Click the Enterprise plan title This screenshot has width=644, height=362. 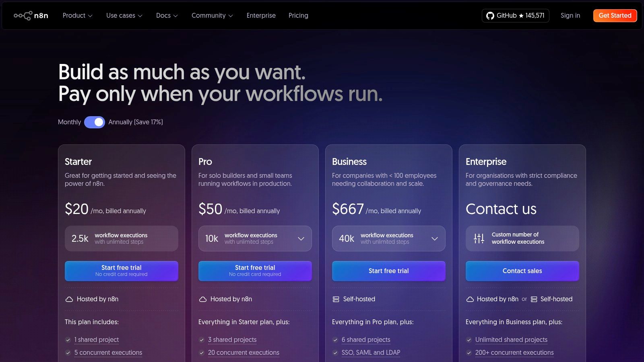click(x=486, y=162)
